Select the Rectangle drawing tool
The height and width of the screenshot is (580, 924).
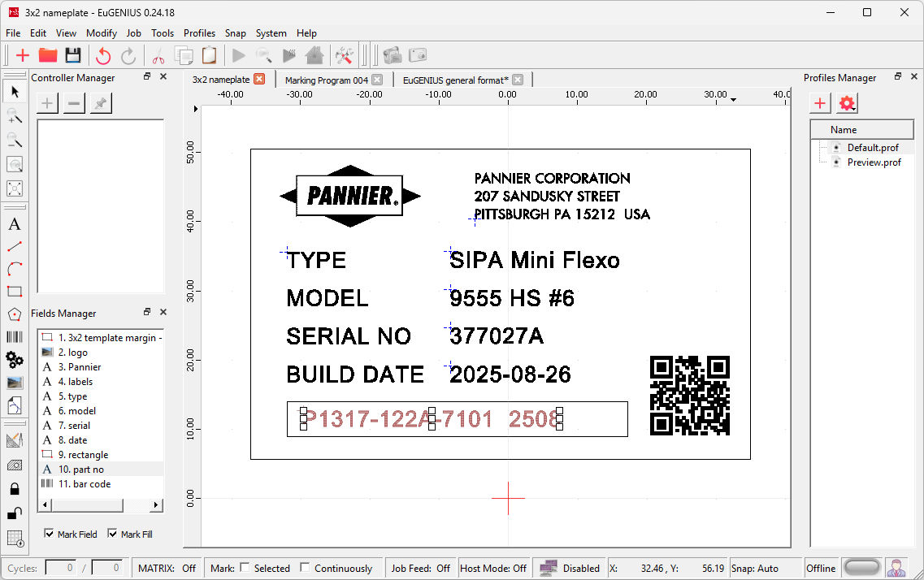pyautogui.click(x=15, y=292)
